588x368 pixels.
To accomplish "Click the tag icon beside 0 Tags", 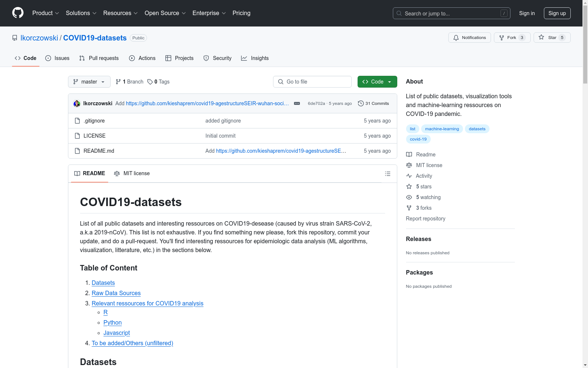I will [150, 82].
